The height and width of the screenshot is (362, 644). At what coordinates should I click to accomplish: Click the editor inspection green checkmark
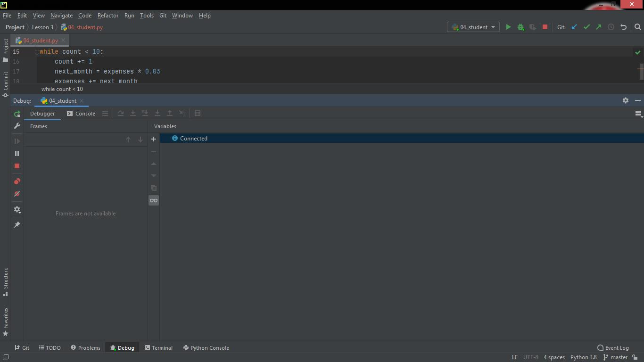[638, 52]
